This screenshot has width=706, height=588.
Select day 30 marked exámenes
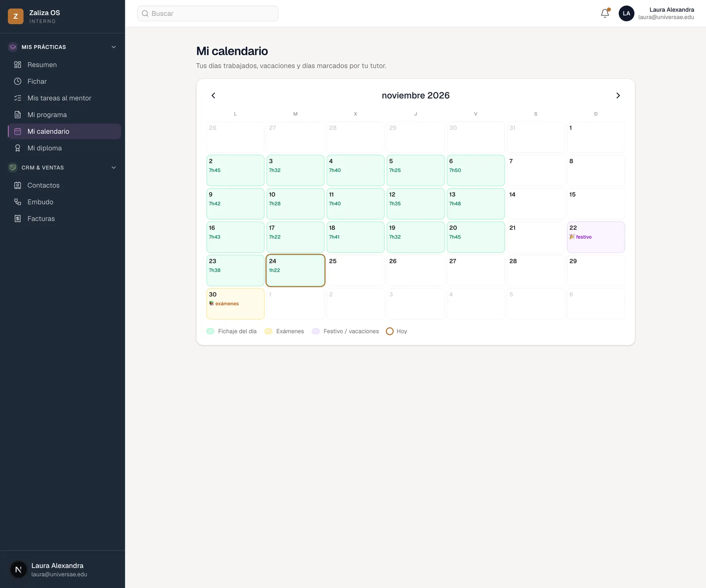click(235, 303)
